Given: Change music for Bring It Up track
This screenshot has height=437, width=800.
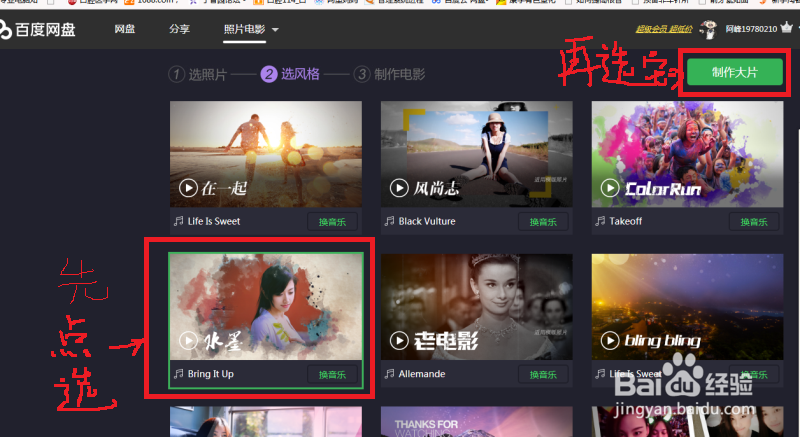Looking at the screenshot, I should point(332,374).
